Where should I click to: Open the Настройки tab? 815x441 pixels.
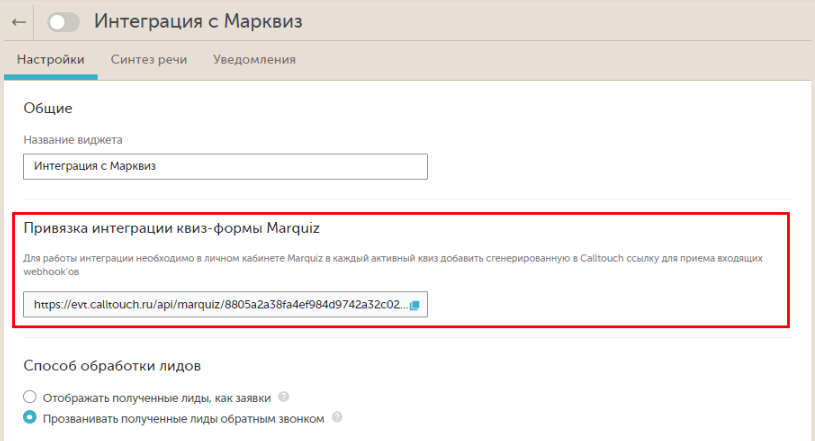pos(50,59)
